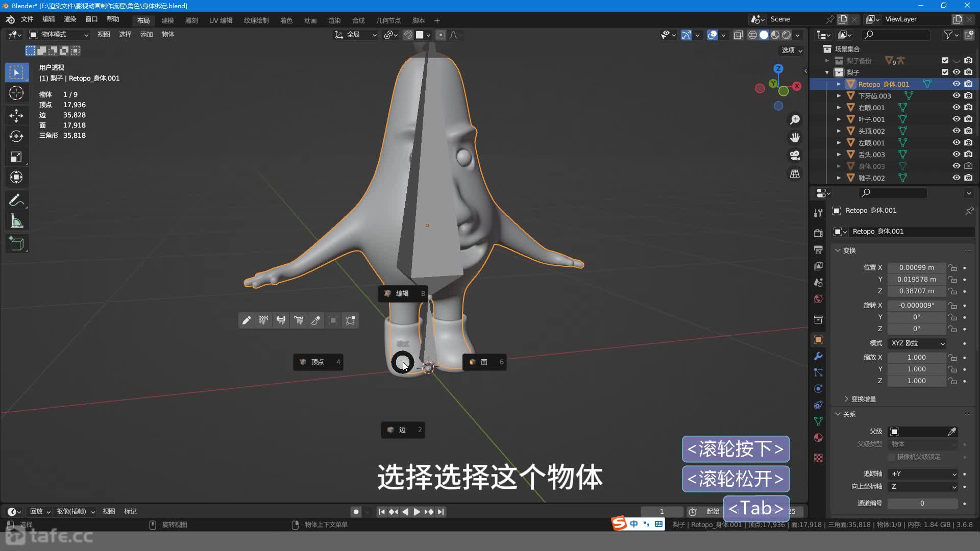Jump to first frame
The height and width of the screenshot is (551, 980).
(381, 512)
